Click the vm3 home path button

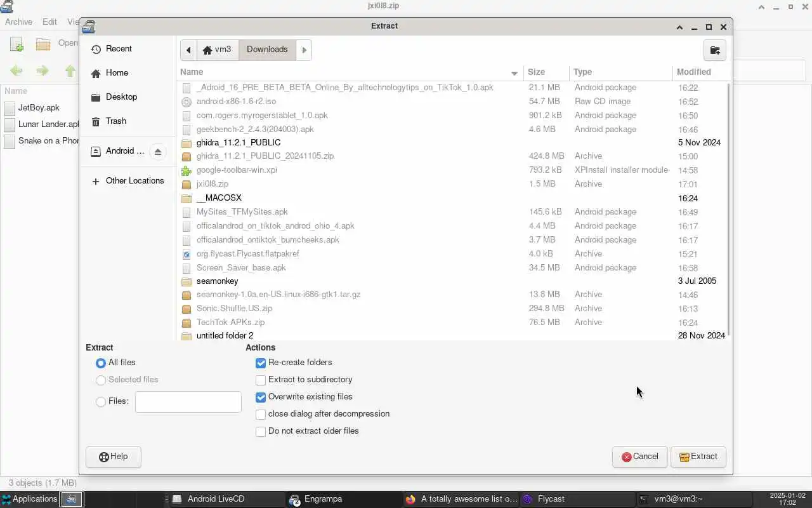[218, 50]
